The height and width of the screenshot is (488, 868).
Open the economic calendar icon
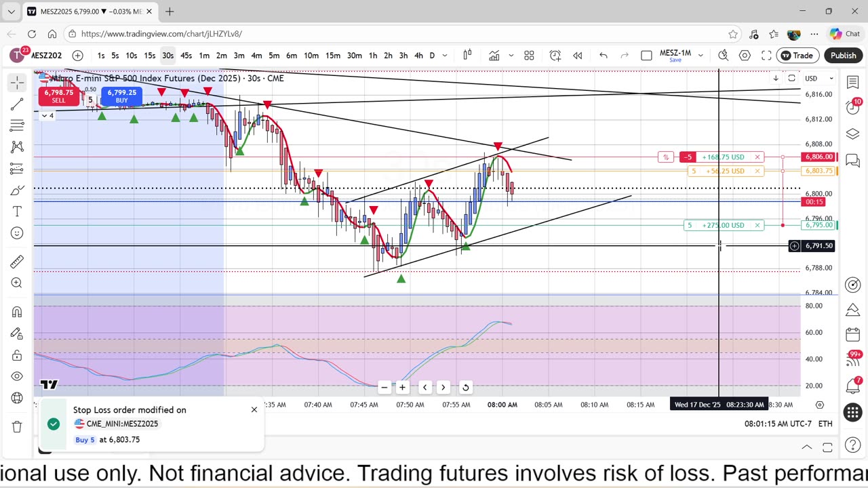(852, 334)
